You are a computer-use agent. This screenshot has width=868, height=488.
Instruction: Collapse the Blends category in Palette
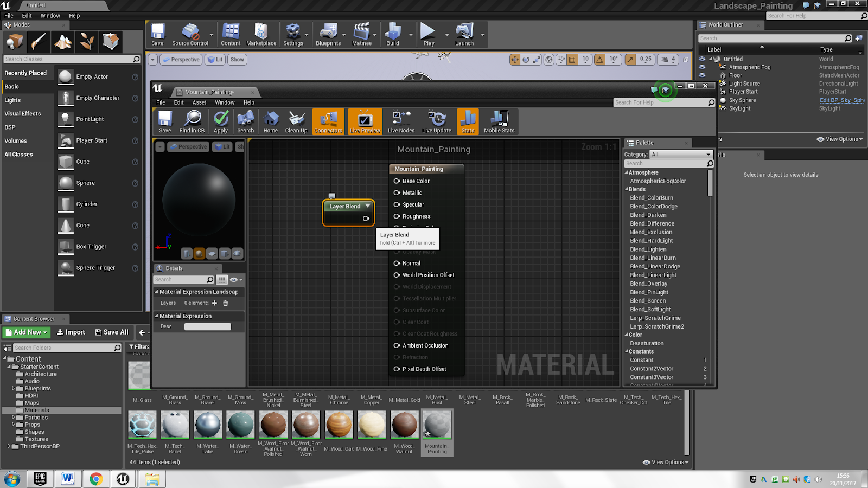tap(627, 189)
